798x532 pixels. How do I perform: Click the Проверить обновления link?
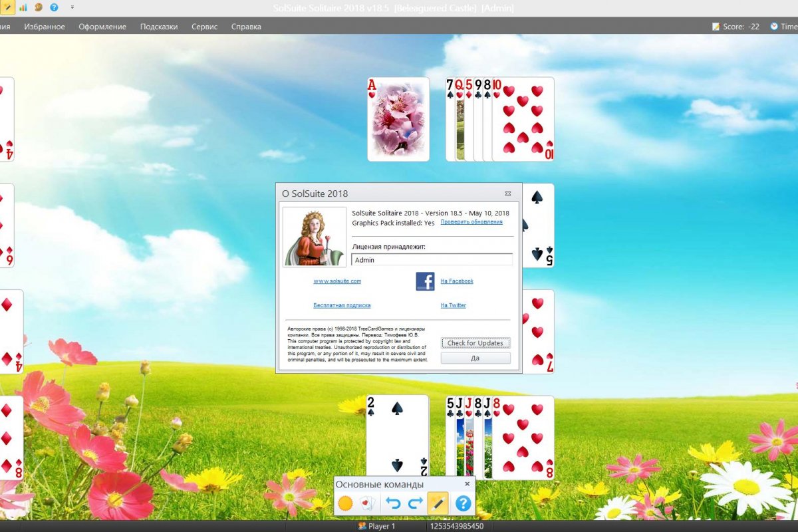[x=471, y=222]
